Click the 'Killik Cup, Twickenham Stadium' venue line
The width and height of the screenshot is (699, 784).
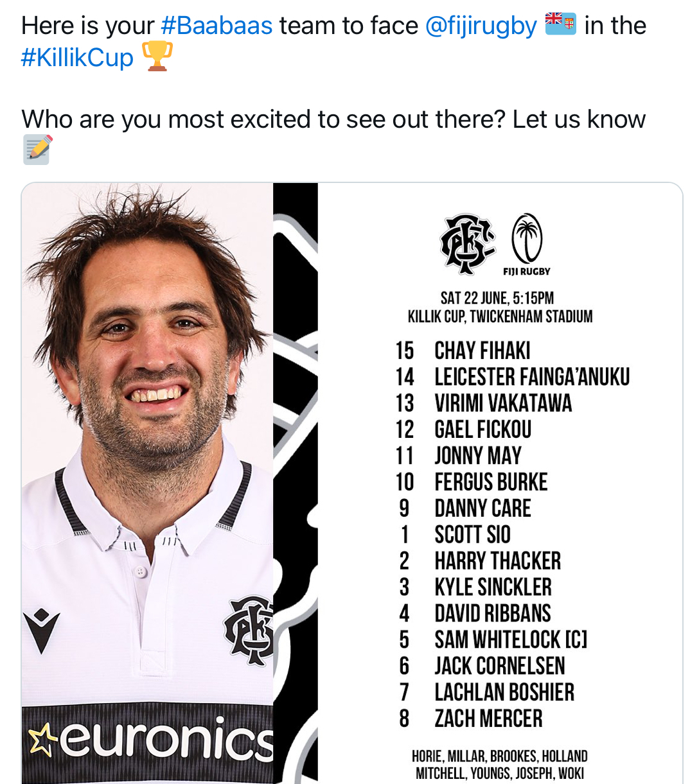[500, 317]
